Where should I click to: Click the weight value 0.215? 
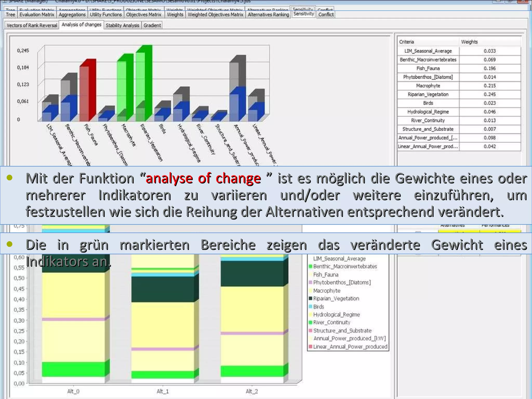[x=490, y=86]
